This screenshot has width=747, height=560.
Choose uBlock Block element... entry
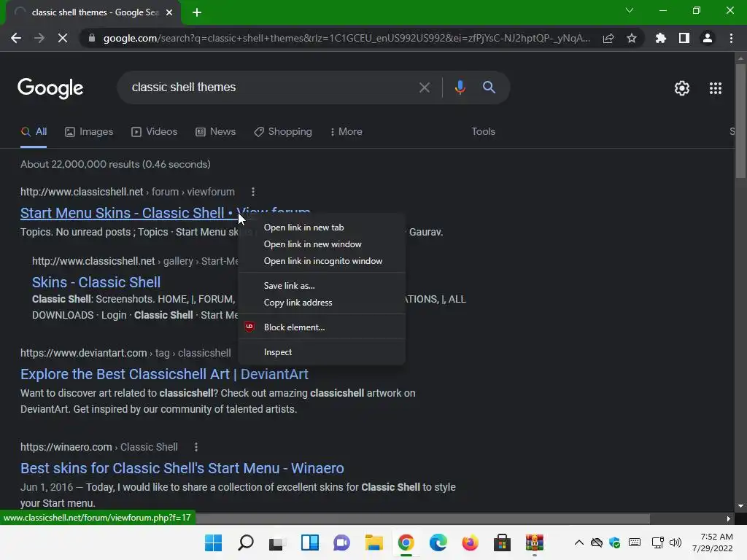click(322, 327)
